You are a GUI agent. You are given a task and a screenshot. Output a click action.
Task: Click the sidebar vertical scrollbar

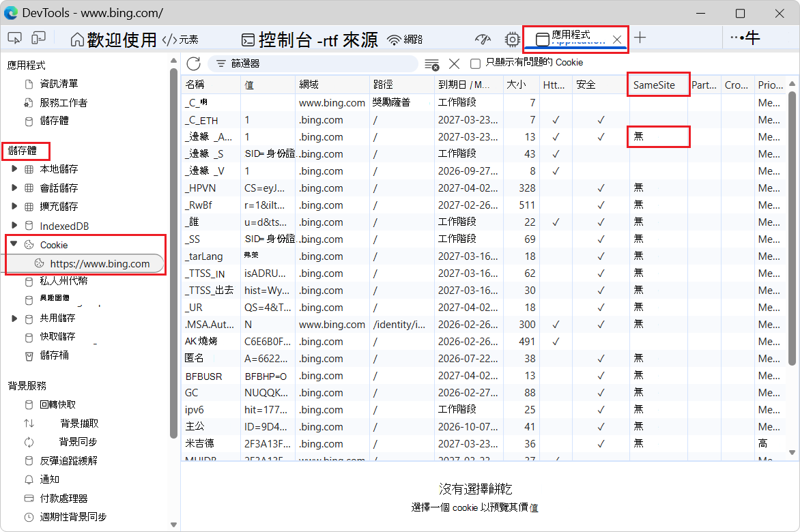pyautogui.click(x=173, y=252)
